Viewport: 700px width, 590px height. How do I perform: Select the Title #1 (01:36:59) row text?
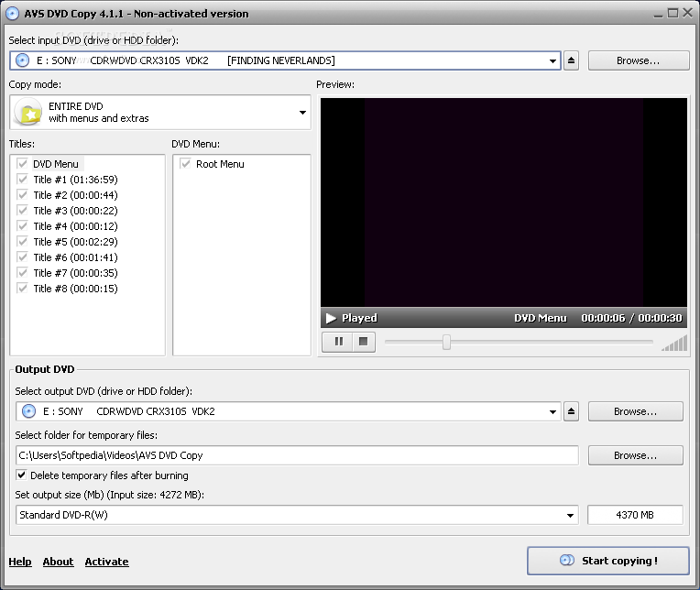[75, 180]
